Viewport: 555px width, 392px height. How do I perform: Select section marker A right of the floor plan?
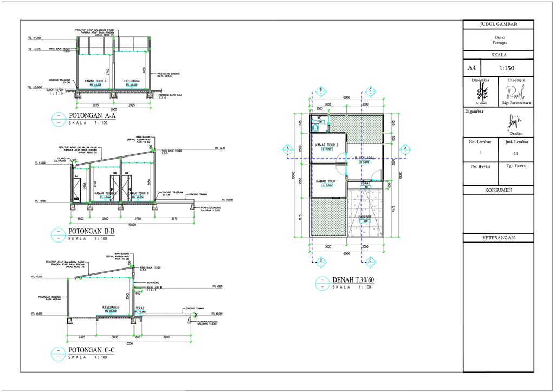coord(405,149)
